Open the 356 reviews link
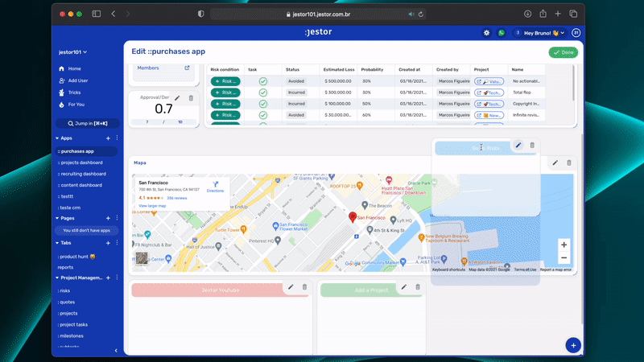Image resolution: width=644 pixels, height=362 pixels. coord(176,198)
